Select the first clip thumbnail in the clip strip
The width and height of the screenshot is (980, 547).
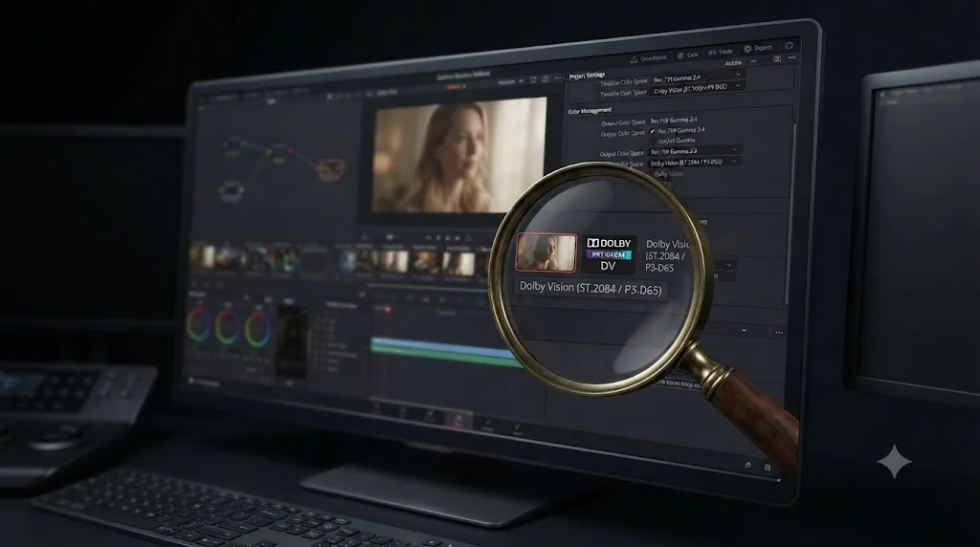tap(203, 256)
